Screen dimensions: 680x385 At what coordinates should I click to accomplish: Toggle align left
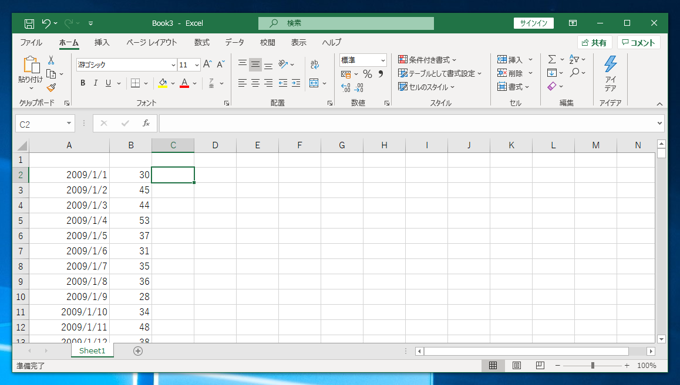[x=242, y=83]
